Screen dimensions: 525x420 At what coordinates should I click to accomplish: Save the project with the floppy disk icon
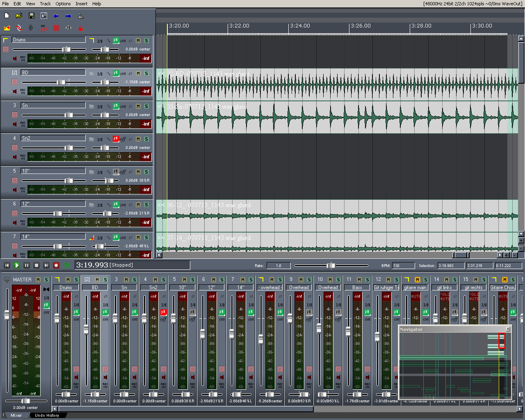pyautogui.click(x=32, y=16)
